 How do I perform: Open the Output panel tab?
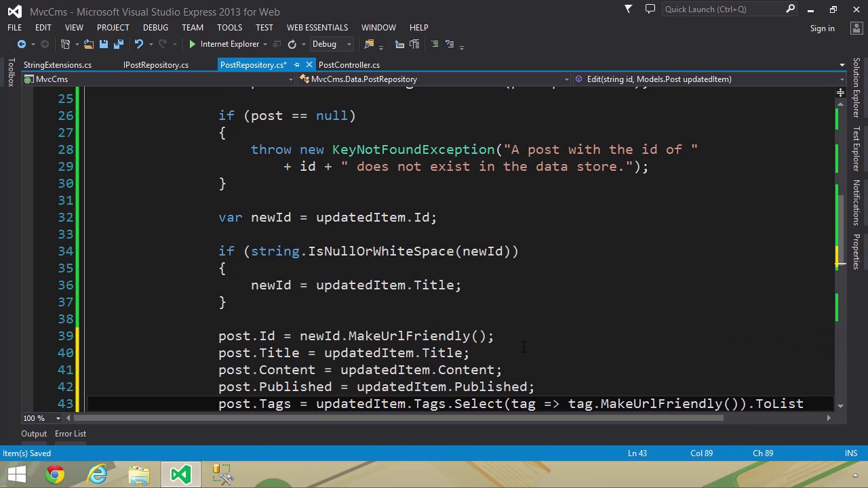(34, 434)
